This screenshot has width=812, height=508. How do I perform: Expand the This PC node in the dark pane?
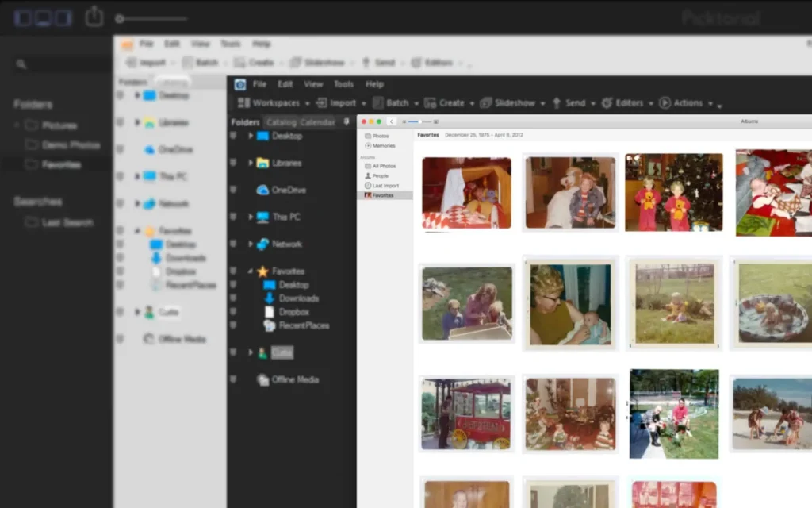(251, 217)
